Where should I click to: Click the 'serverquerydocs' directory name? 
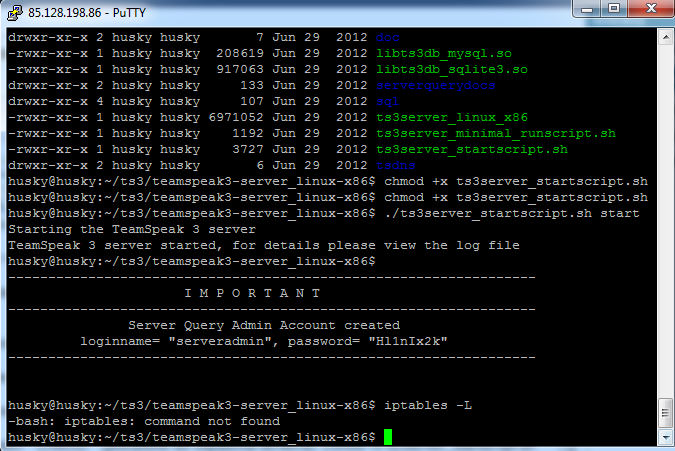(436, 85)
